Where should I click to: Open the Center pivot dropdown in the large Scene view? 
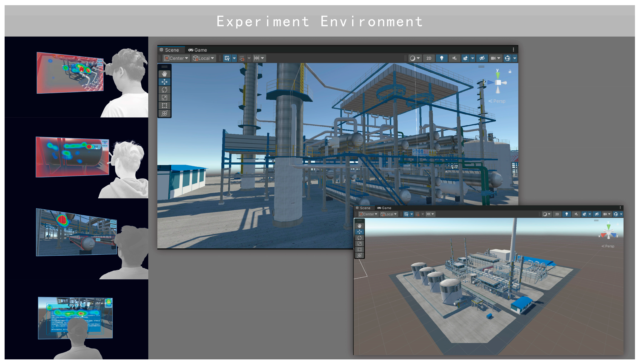176,58
